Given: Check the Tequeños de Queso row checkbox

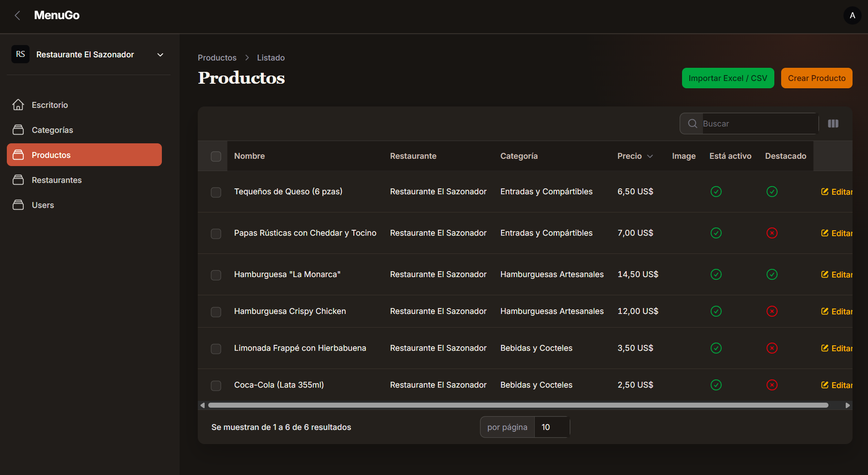Looking at the screenshot, I should click(x=216, y=192).
